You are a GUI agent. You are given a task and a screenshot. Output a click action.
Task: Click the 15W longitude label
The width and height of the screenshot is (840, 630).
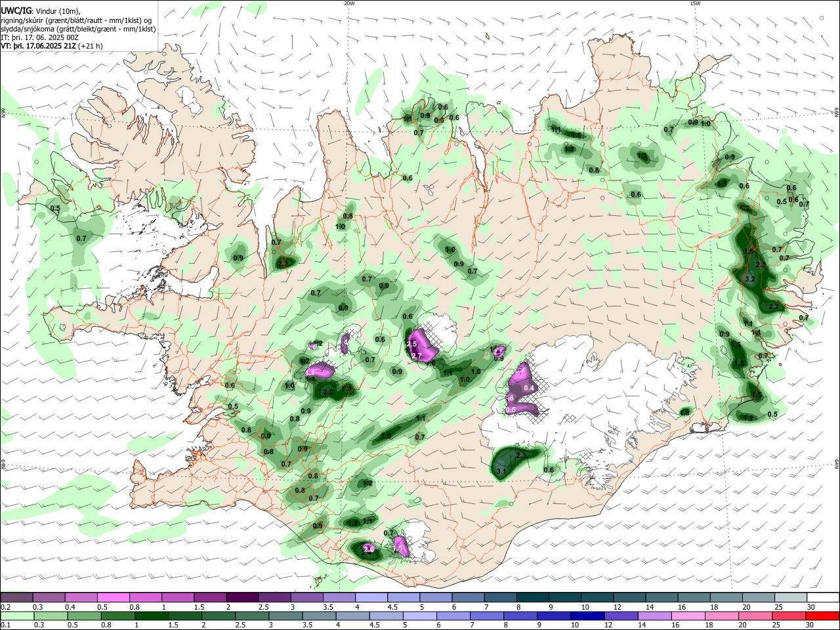click(695, 3)
